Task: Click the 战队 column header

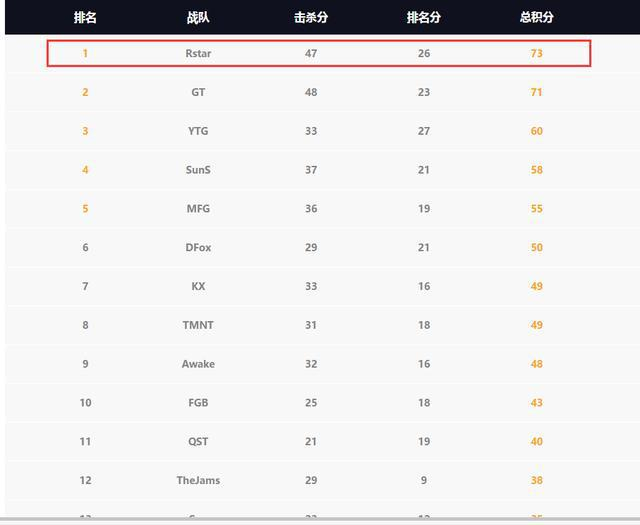Action: coord(198,18)
